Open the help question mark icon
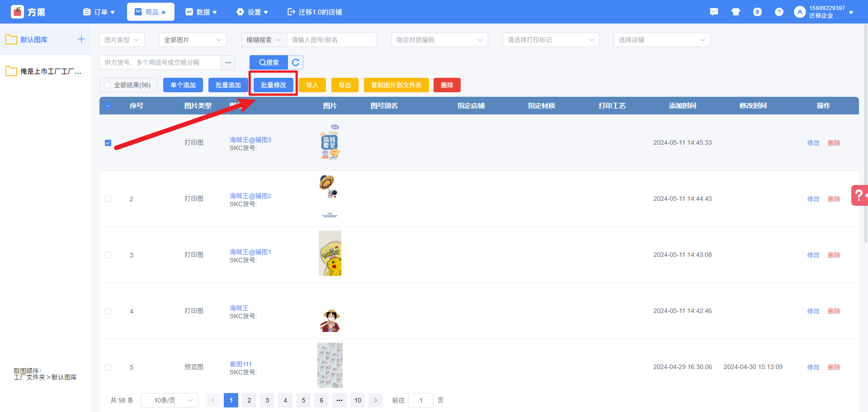Screen dimensions: 868x412 coord(779,12)
